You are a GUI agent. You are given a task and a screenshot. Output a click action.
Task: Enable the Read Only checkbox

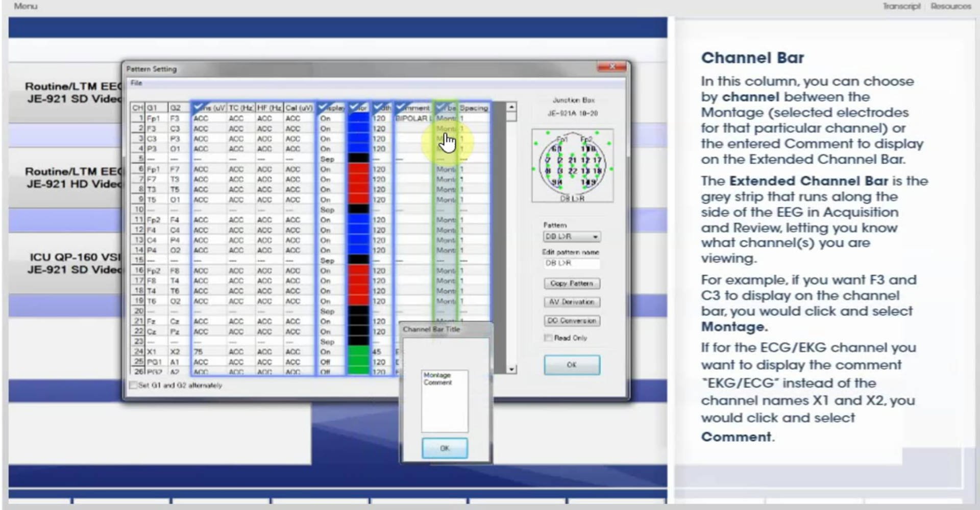(x=548, y=338)
